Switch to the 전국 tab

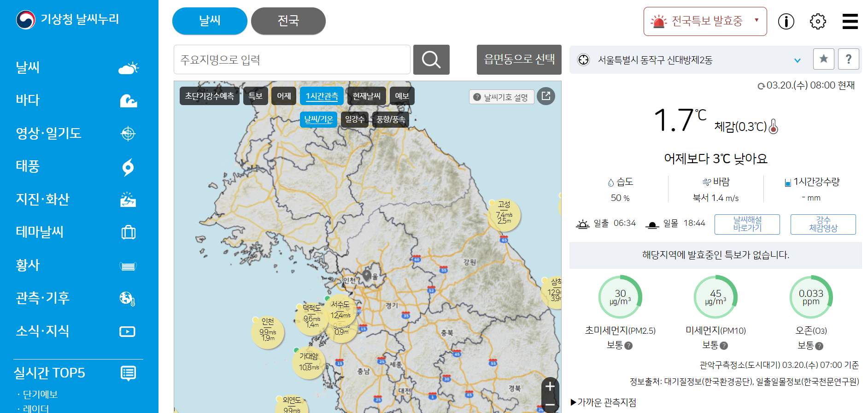[288, 21]
